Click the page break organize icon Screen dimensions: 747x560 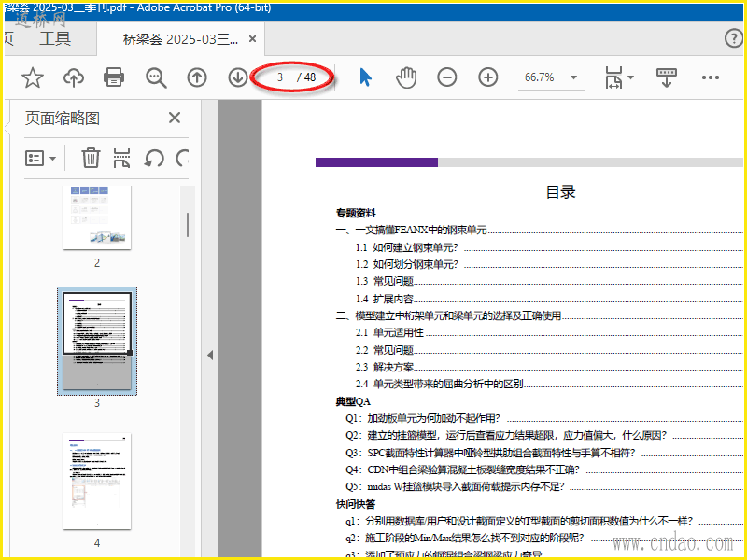pos(122,158)
